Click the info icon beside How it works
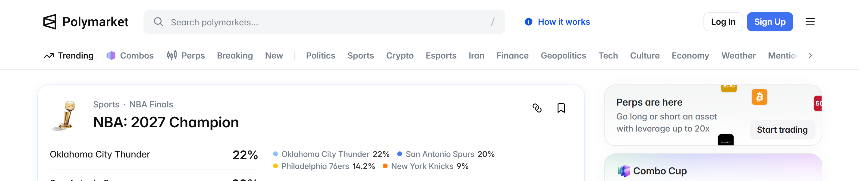 [x=528, y=22]
